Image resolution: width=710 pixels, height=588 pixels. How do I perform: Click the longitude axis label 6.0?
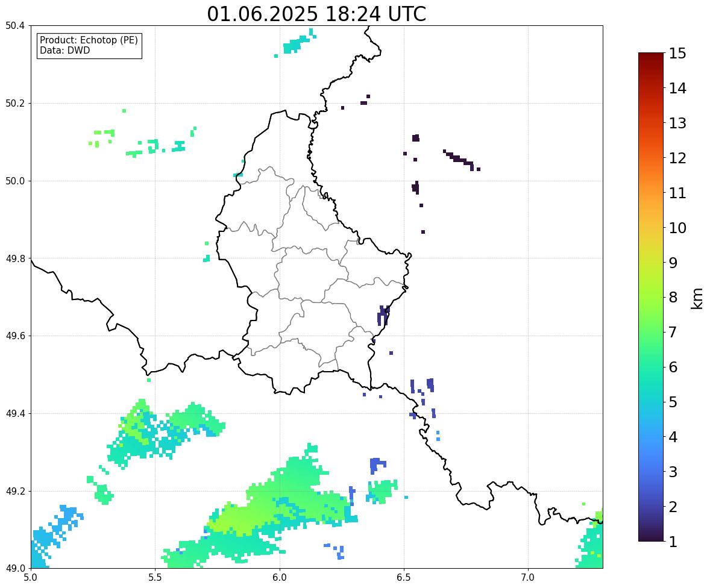(x=280, y=578)
